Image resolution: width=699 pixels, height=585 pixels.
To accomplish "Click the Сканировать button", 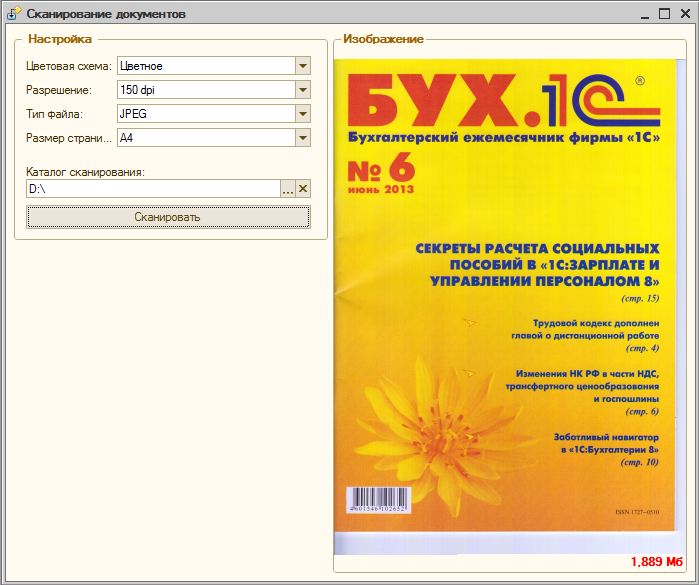I will pyautogui.click(x=168, y=217).
